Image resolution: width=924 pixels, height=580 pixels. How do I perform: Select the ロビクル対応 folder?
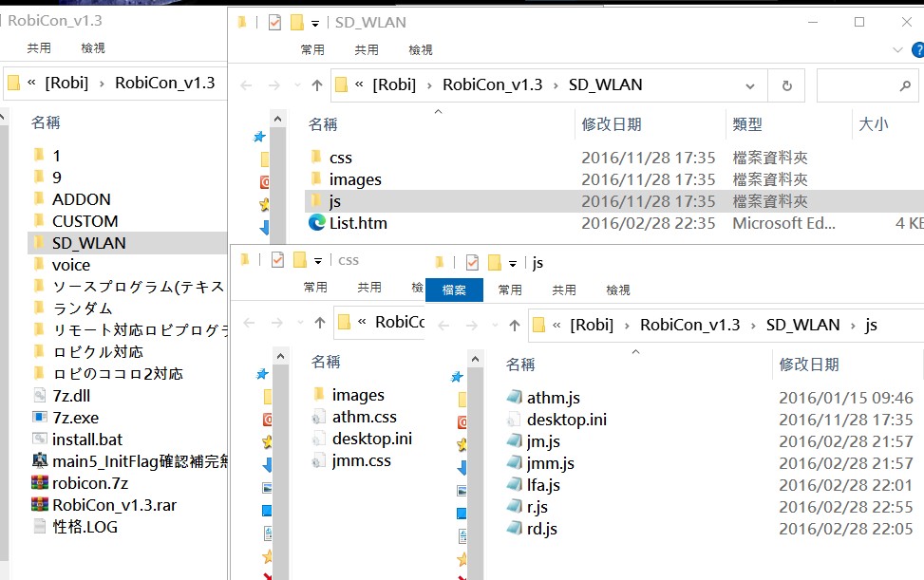(x=88, y=352)
